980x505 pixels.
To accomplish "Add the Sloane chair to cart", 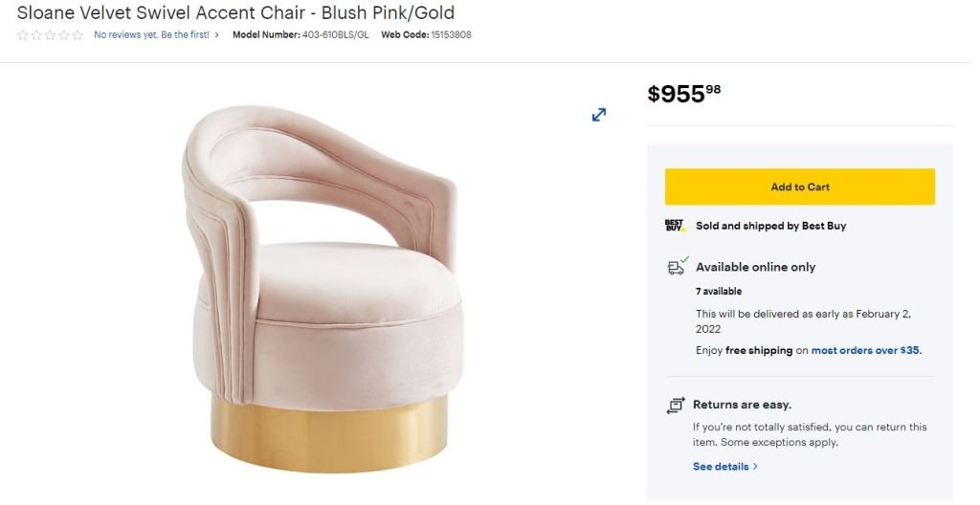I will [799, 187].
